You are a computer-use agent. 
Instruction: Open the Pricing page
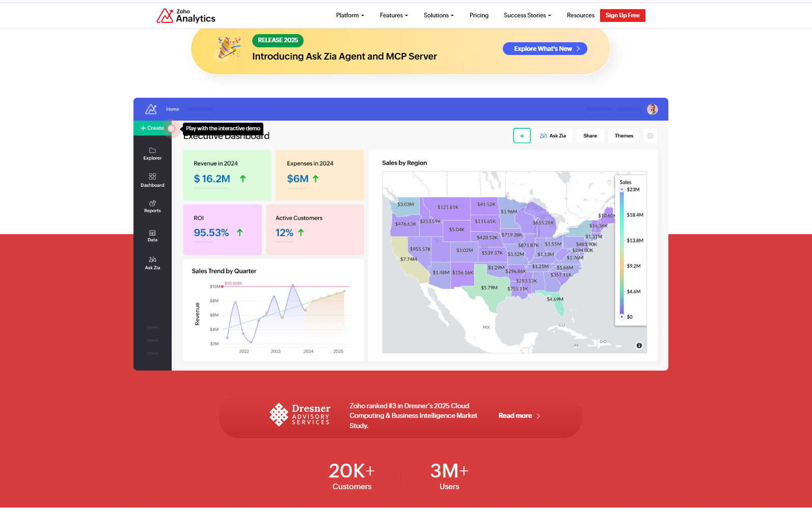(x=479, y=15)
